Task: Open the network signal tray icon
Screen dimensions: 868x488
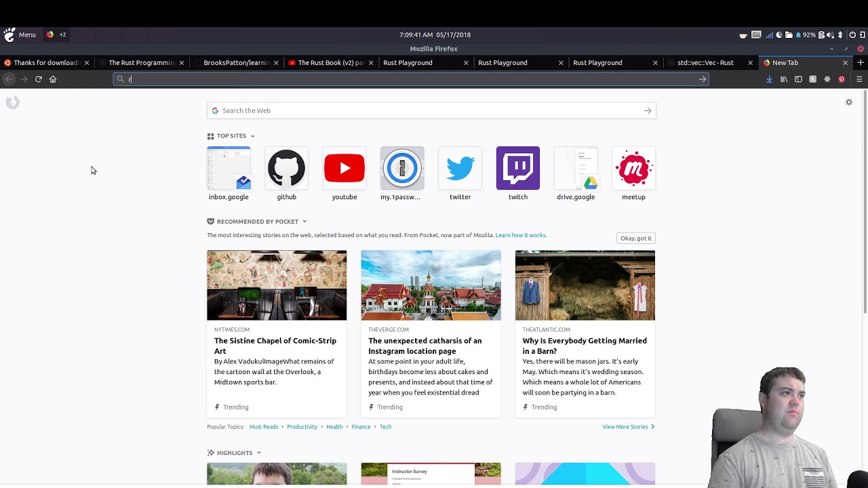Action: (x=769, y=35)
